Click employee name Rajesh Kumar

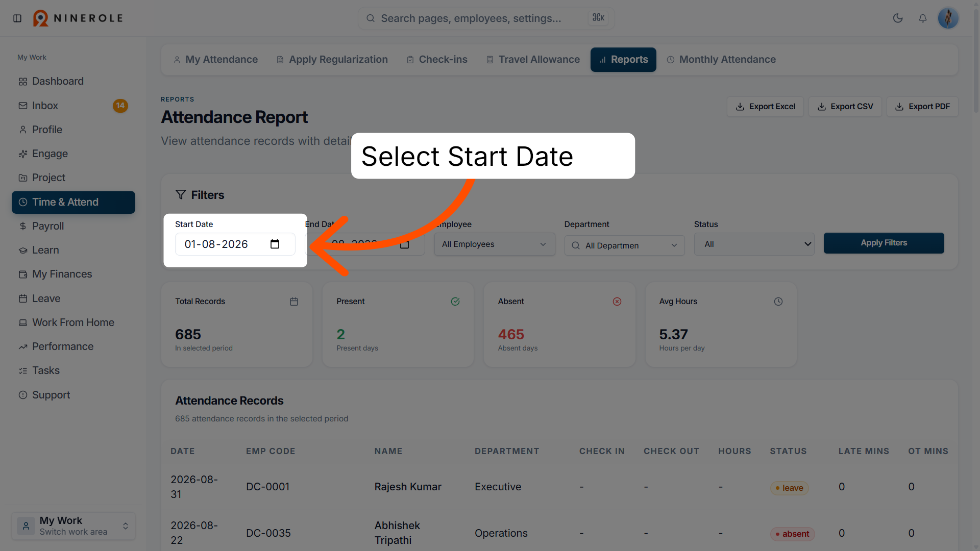coord(408,487)
